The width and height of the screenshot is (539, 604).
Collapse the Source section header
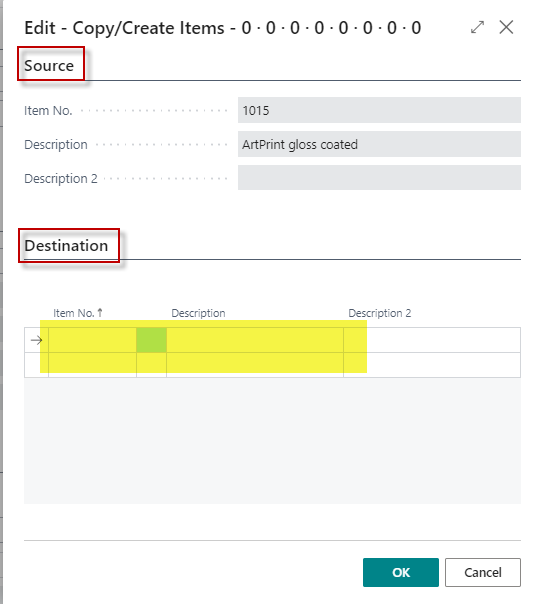49,65
